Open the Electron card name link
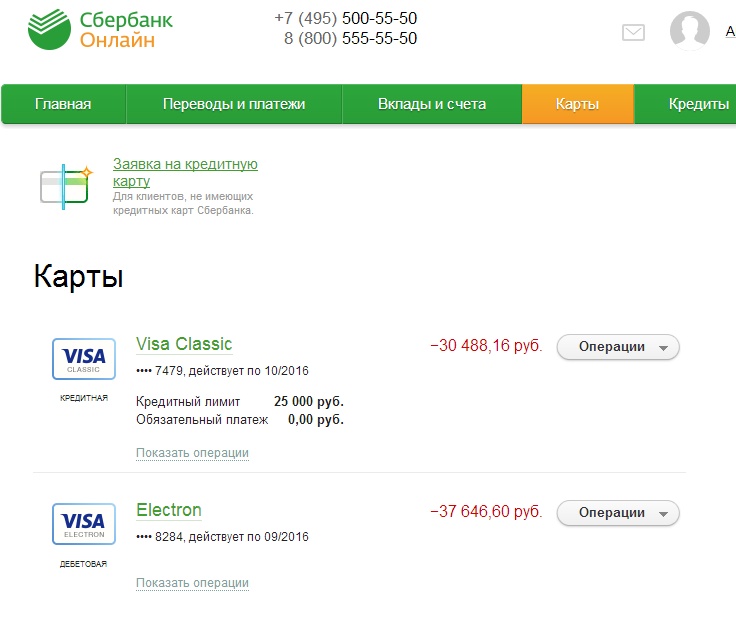 coord(168,510)
